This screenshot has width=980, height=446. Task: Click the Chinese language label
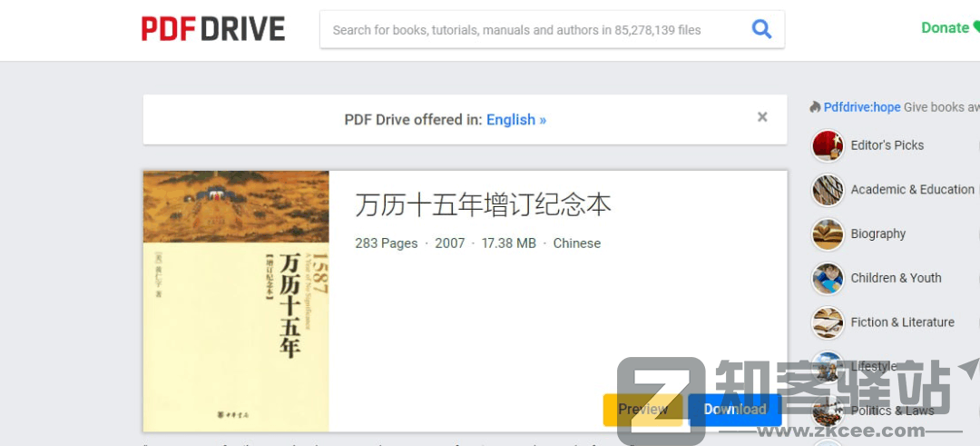(577, 243)
